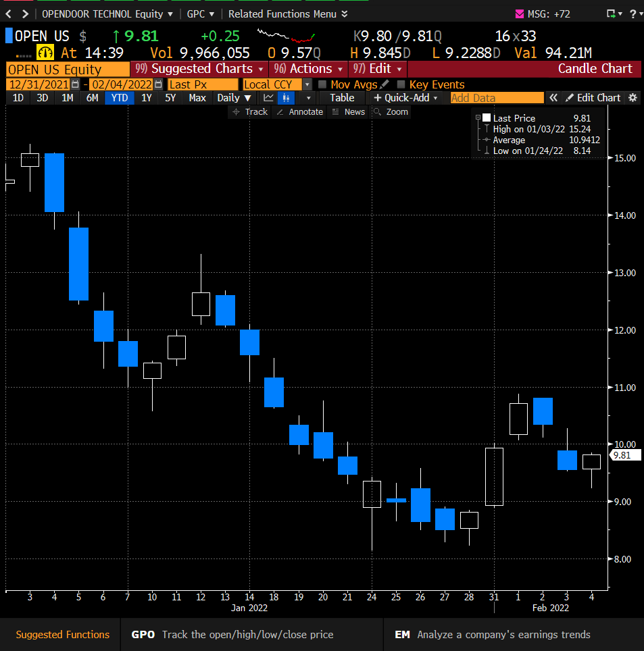Image resolution: width=644 pixels, height=651 pixels.
Task: Open the News overlay tool
Action: coord(348,112)
